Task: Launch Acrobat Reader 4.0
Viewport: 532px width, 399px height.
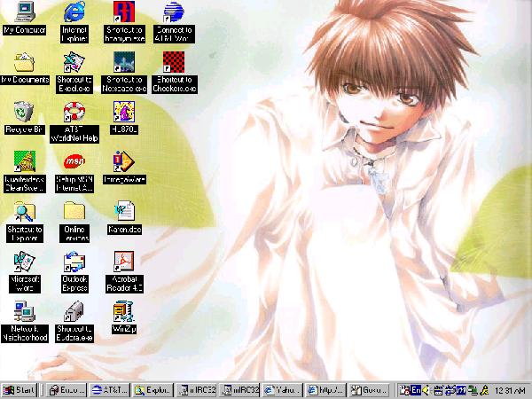Action: pyautogui.click(x=125, y=263)
